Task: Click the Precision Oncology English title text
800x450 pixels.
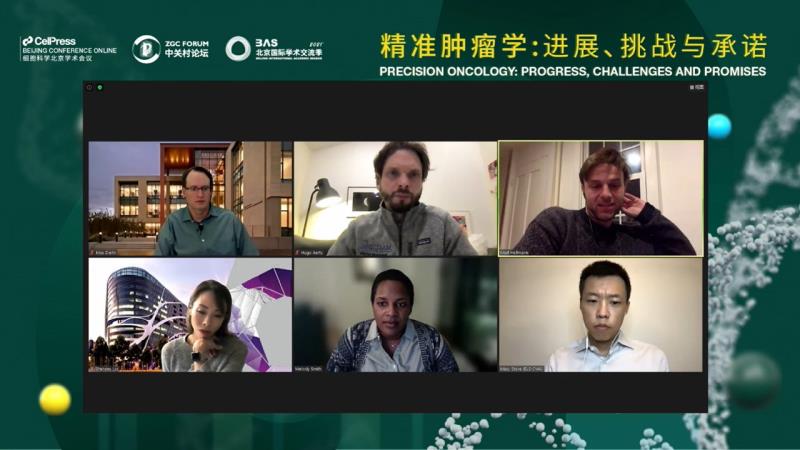Action: tap(572, 71)
